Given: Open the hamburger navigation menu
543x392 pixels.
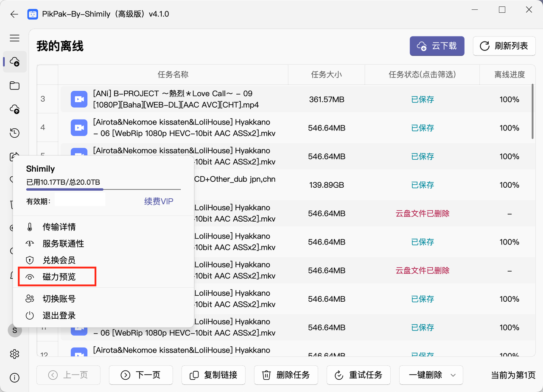Looking at the screenshot, I should coord(14,38).
